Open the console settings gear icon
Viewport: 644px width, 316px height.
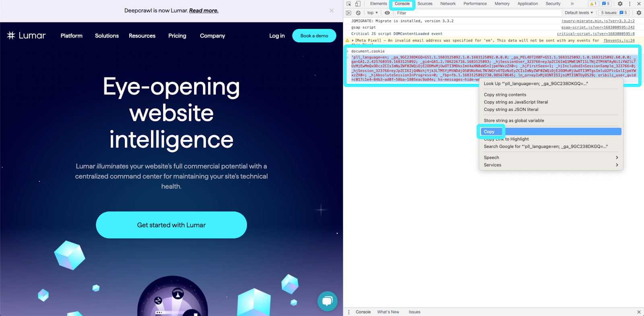639,13
